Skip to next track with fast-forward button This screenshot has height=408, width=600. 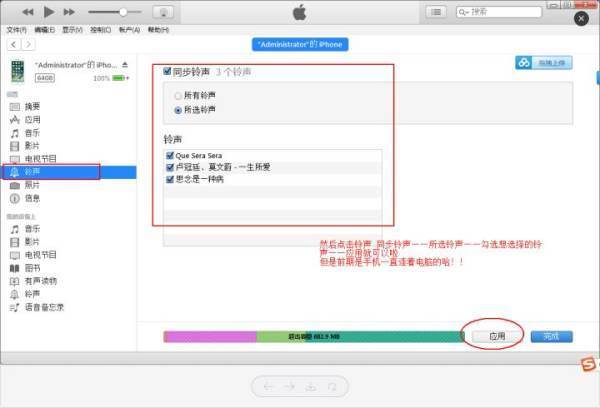[x=69, y=12]
